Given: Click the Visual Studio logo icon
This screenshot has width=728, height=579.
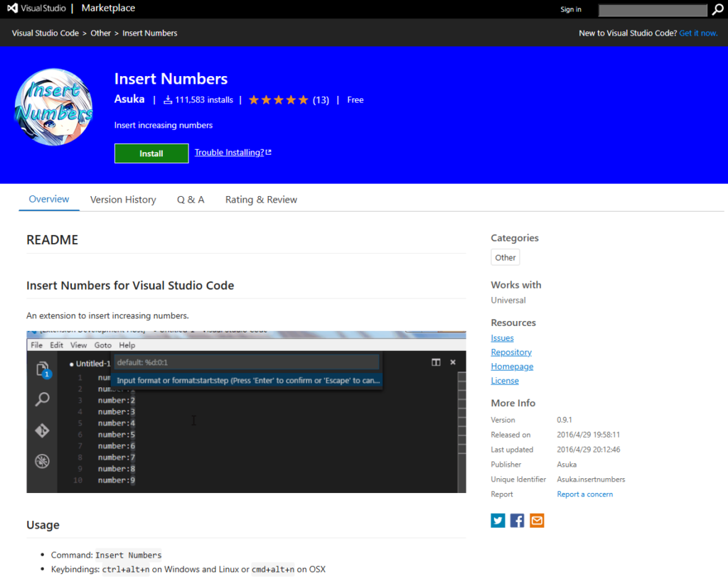Looking at the screenshot, I should point(13,8).
